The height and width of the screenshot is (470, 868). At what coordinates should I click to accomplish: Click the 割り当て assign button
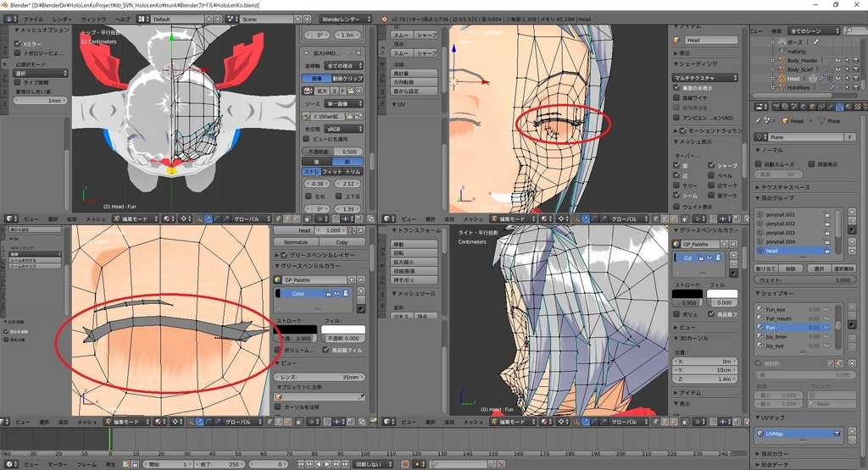[765, 268]
